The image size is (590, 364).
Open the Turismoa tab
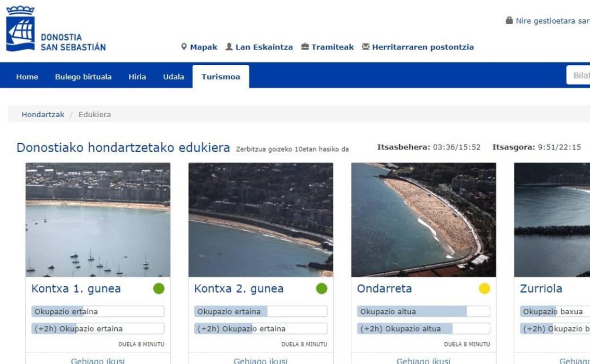point(221,77)
